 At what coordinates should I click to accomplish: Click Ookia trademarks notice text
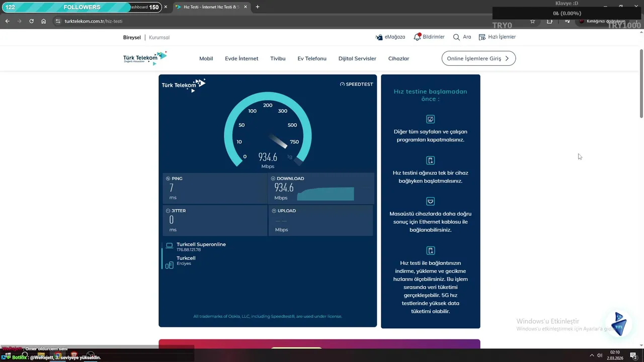(x=268, y=316)
